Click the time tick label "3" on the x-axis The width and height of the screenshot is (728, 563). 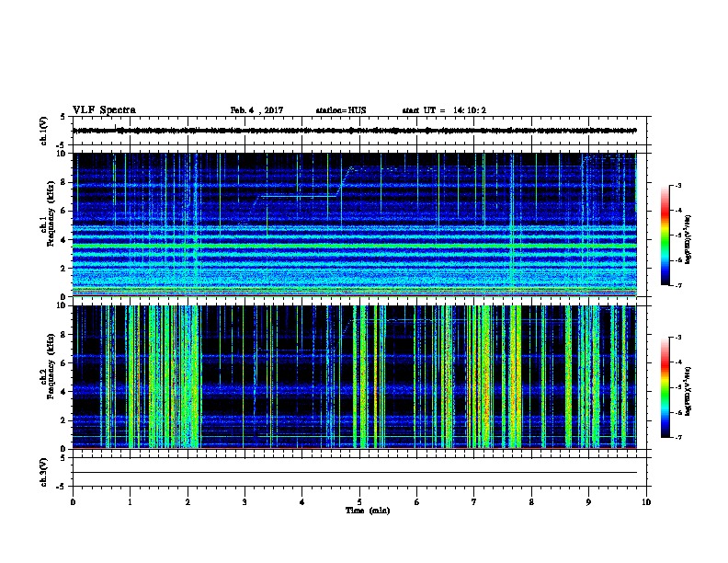(245, 502)
